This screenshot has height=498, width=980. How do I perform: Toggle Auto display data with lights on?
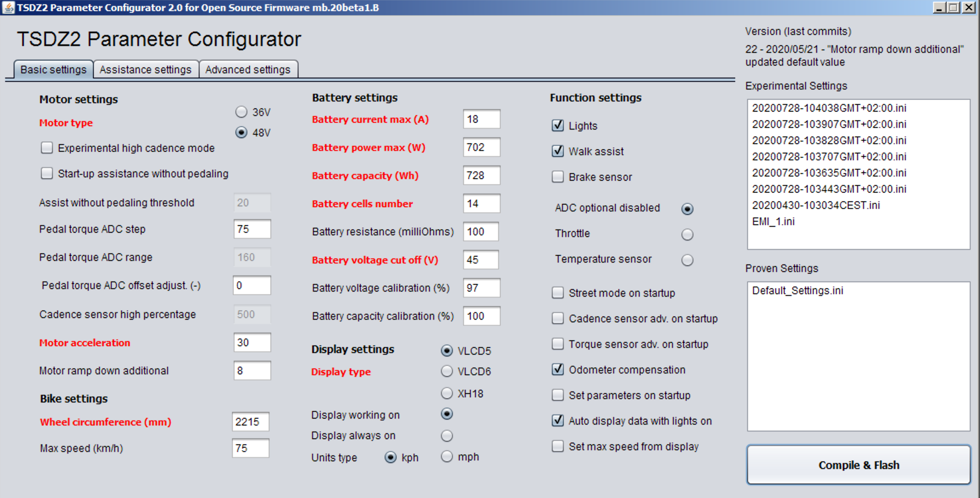coord(632,421)
